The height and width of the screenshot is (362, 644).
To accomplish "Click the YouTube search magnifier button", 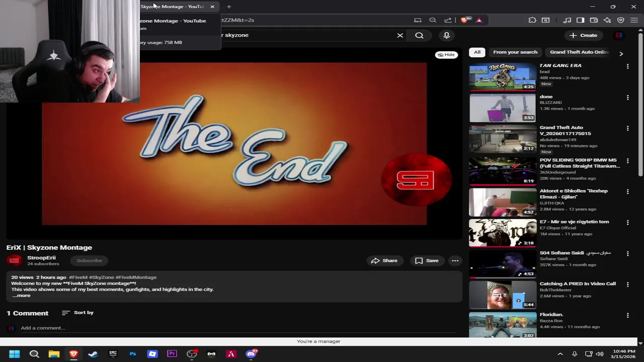I will pos(419,35).
